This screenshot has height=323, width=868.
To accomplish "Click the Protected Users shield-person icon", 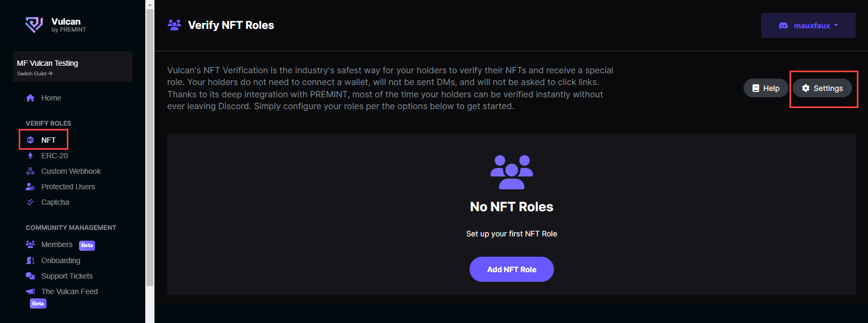I will click(x=30, y=187).
